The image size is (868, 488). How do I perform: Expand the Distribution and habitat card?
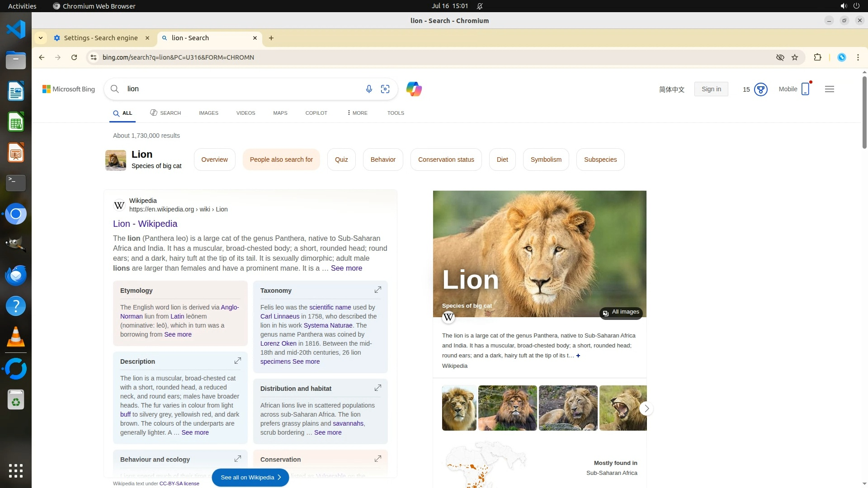[378, 388]
